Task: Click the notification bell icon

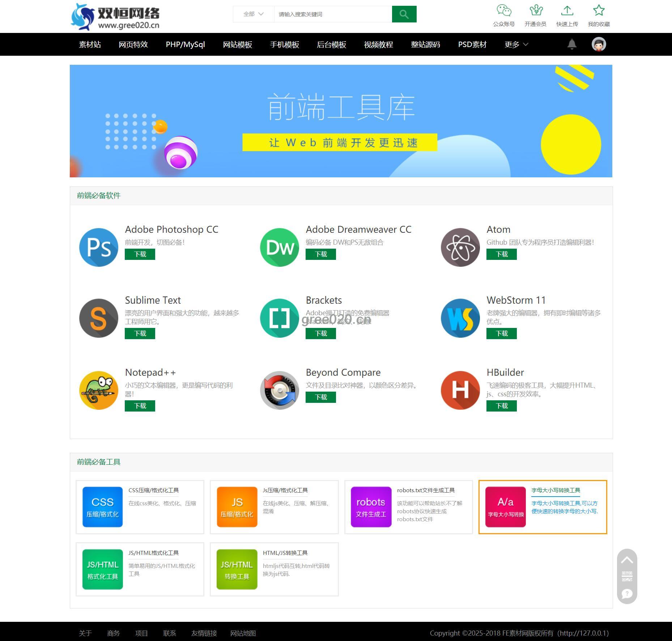Action: coord(571,44)
